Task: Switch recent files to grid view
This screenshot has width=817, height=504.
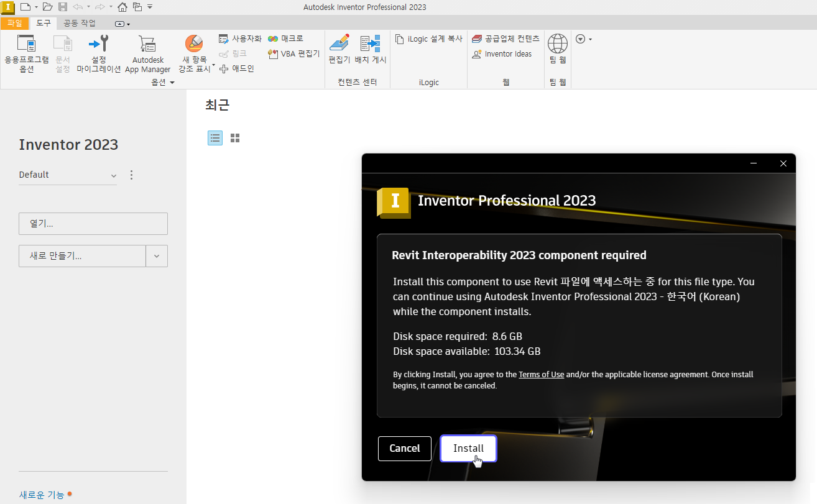Action: (x=235, y=138)
